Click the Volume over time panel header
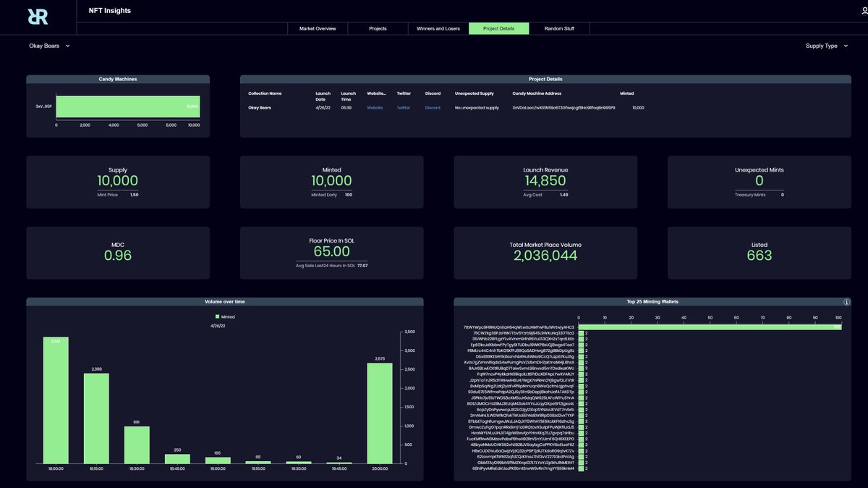 (x=224, y=301)
